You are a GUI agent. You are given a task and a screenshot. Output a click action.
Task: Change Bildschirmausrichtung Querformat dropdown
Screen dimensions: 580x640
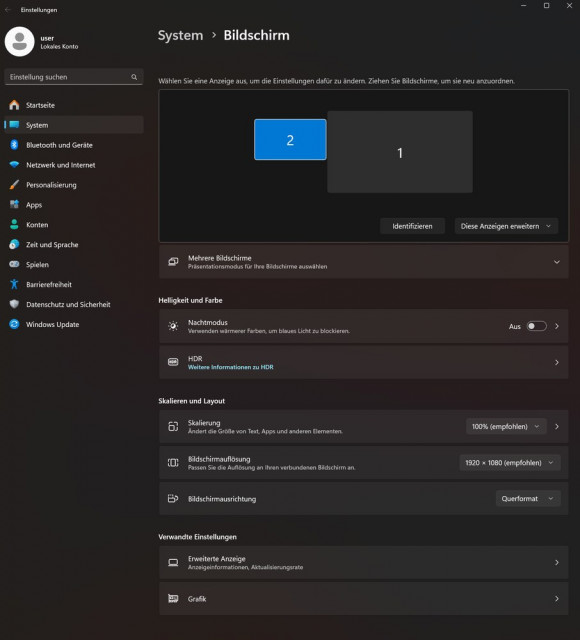point(528,498)
